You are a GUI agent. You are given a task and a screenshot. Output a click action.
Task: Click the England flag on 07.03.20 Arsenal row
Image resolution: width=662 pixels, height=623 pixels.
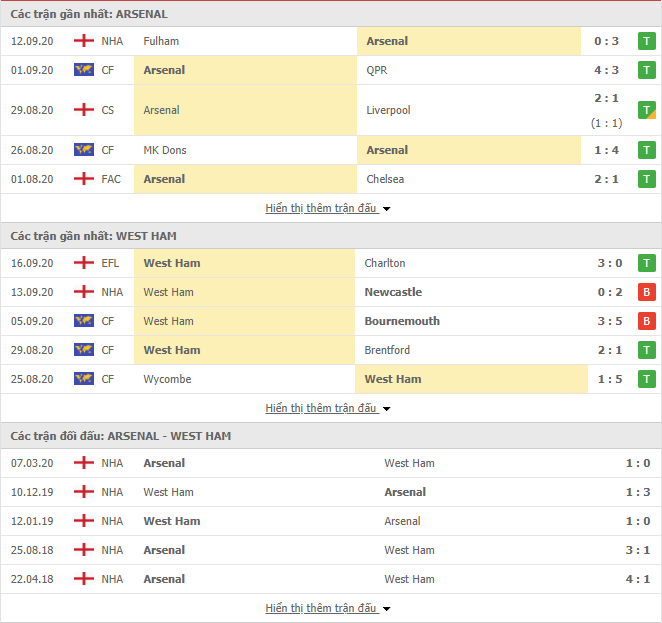(x=84, y=463)
